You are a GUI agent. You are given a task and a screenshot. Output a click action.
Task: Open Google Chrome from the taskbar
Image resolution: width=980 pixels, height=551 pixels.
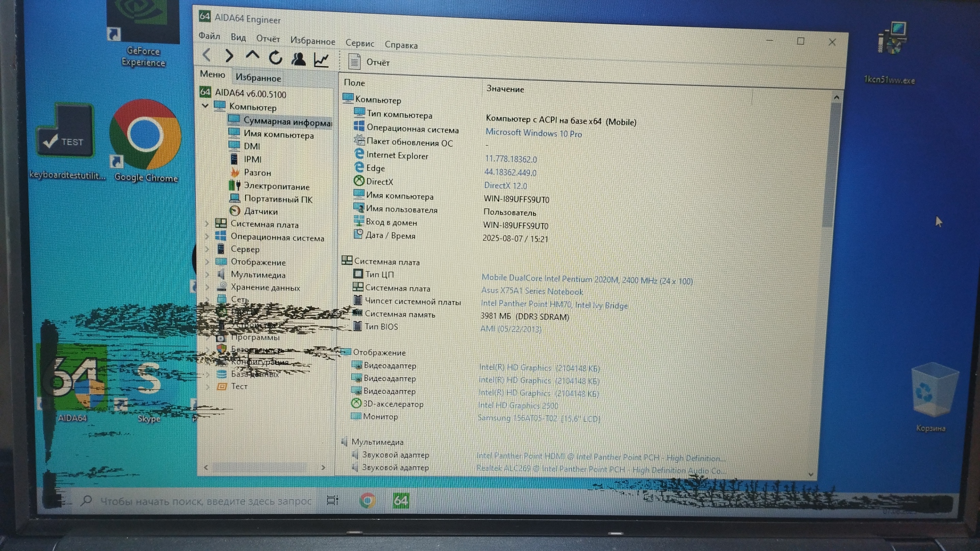(x=367, y=501)
